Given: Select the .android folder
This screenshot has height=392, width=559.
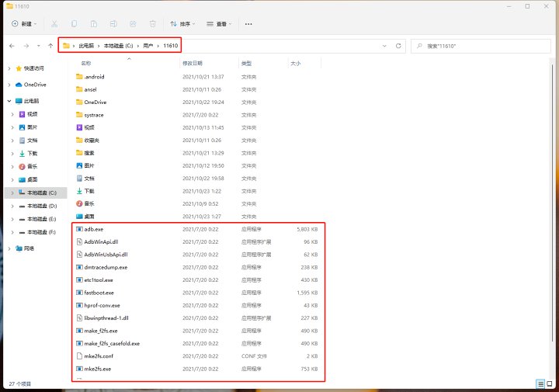Looking at the screenshot, I should 198,77.
